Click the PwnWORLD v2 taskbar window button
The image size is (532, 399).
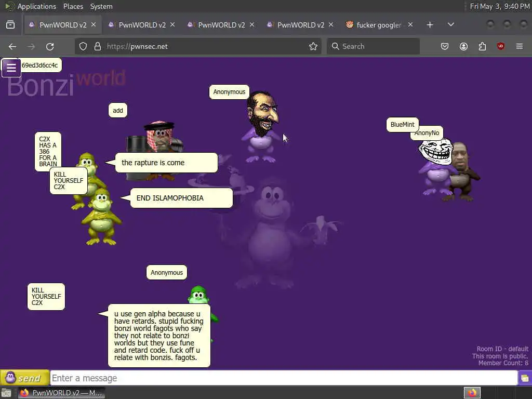(x=61, y=393)
